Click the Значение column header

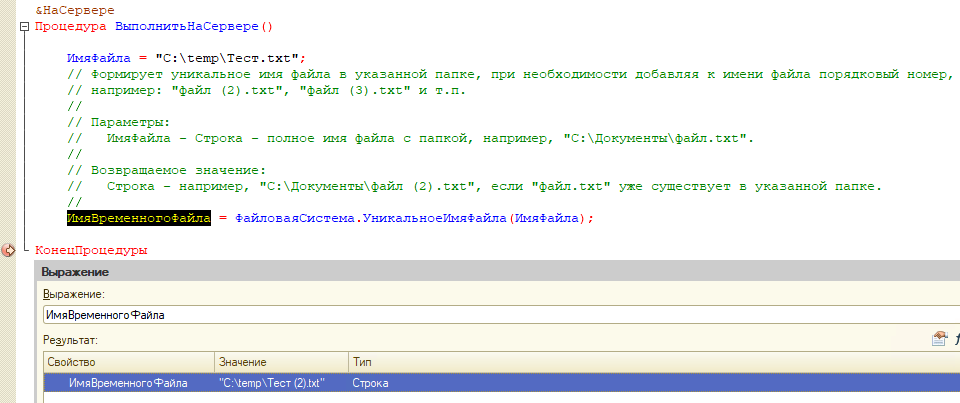(280, 361)
